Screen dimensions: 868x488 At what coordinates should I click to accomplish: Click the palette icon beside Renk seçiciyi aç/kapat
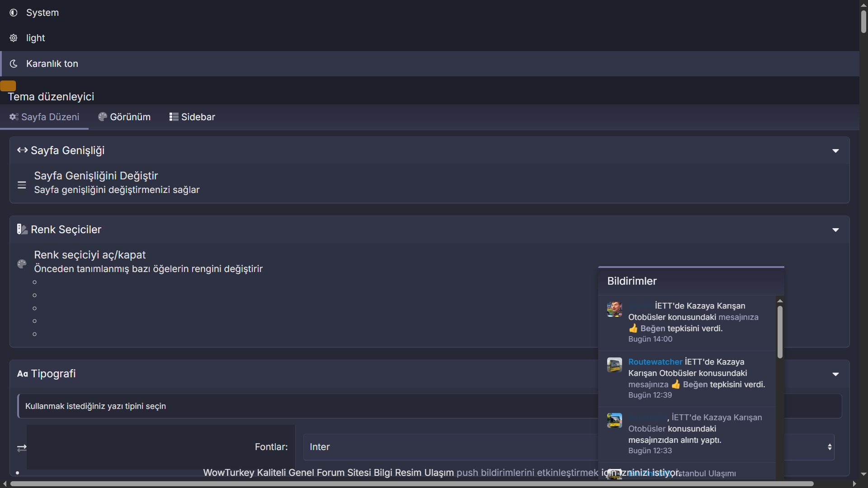coord(22,264)
